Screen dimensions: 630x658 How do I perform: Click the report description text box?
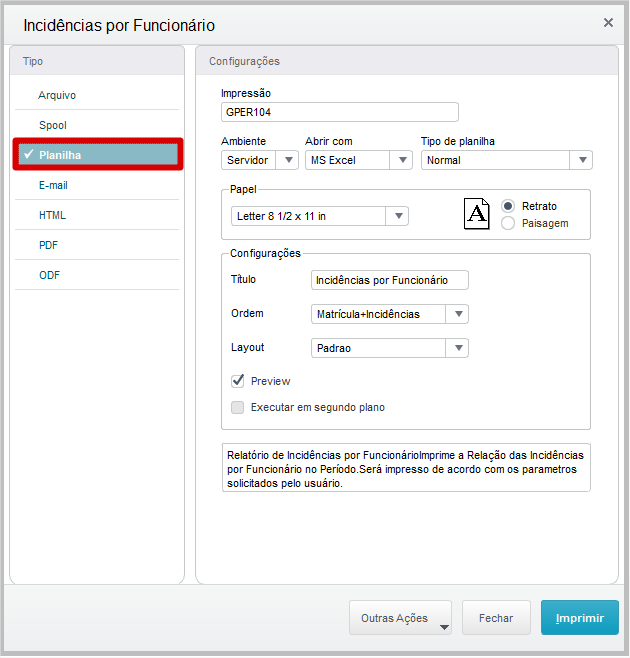pyautogui.click(x=406, y=467)
